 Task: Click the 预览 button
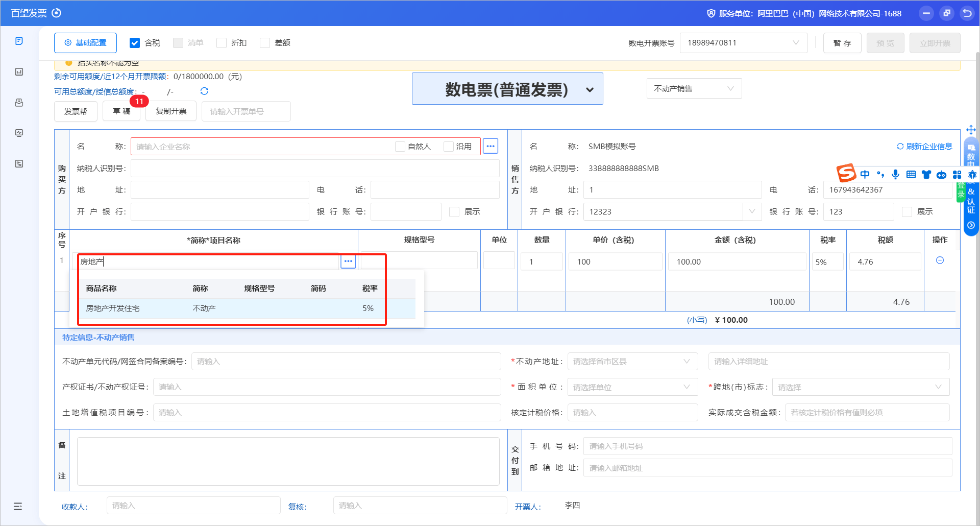[x=886, y=43]
